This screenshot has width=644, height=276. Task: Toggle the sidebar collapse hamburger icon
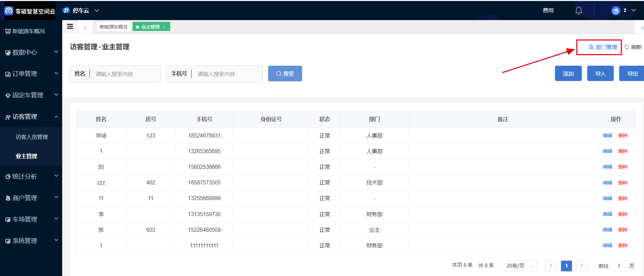pos(70,27)
